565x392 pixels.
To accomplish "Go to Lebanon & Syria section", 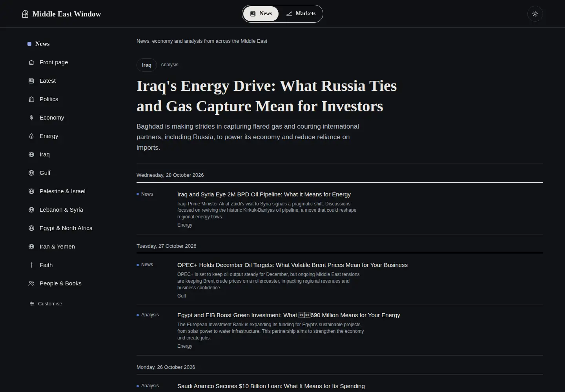I will [x=61, y=210].
